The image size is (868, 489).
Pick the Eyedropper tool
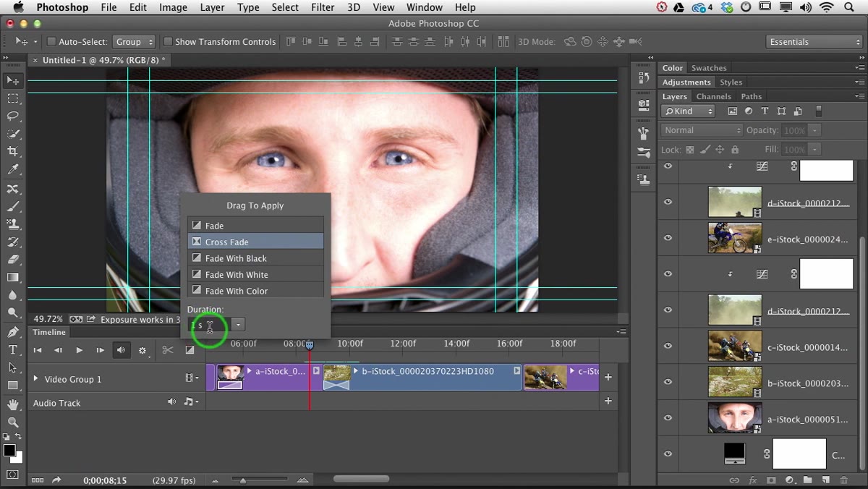click(x=13, y=170)
